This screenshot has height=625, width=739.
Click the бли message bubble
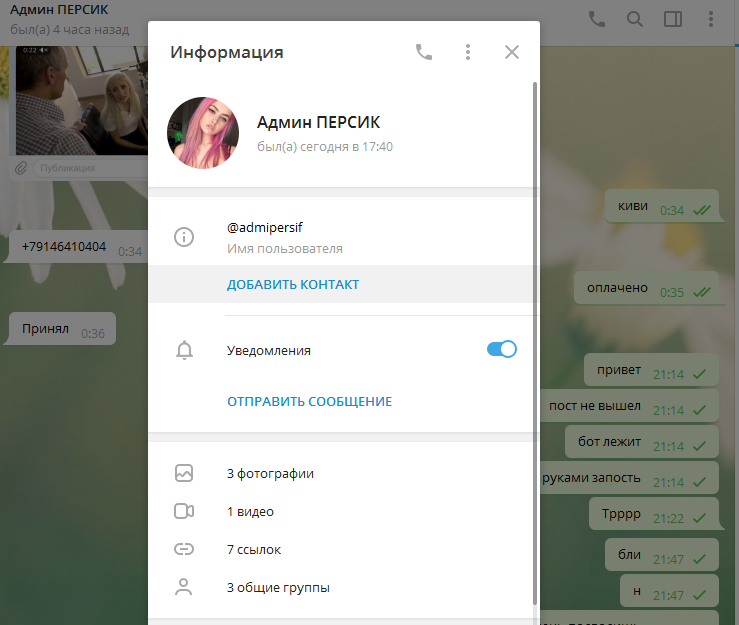(662, 555)
